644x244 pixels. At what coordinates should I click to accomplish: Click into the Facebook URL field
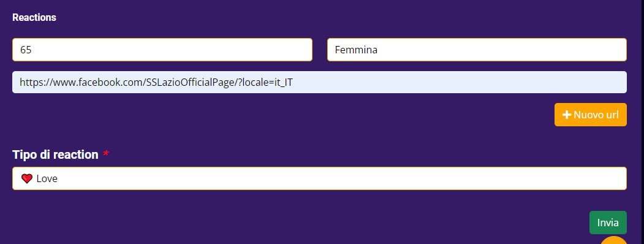click(x=319, y=82)
